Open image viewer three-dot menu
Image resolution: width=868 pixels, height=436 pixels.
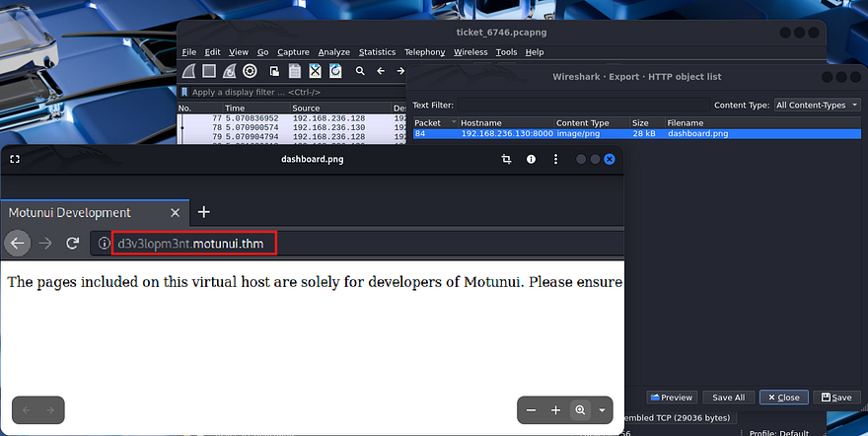[555, 159]
